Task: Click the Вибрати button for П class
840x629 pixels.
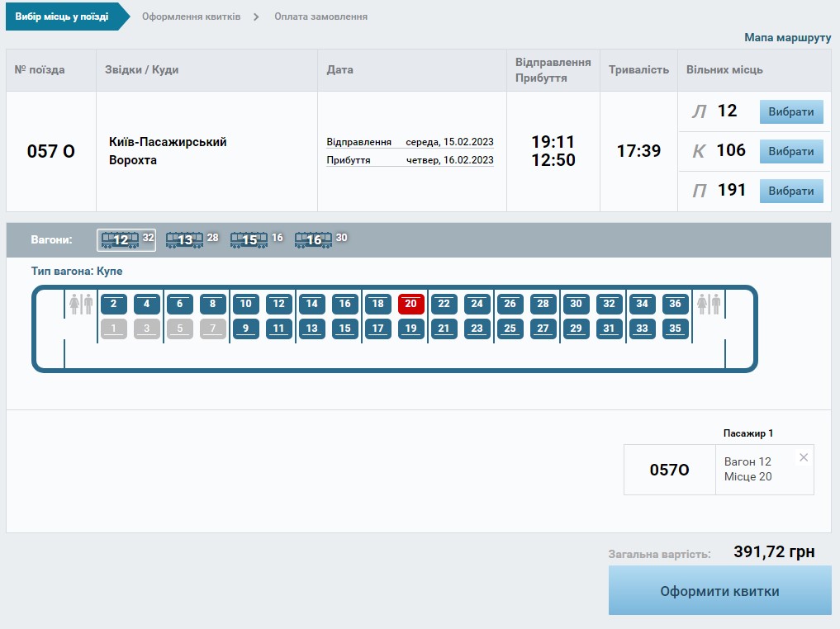Action: [x=791, y=191]
